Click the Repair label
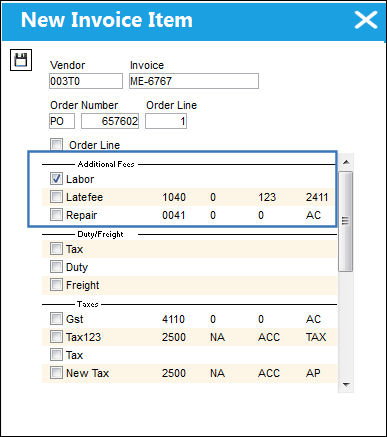Screen dimensions: 387x437 click(x=81, y=215)
